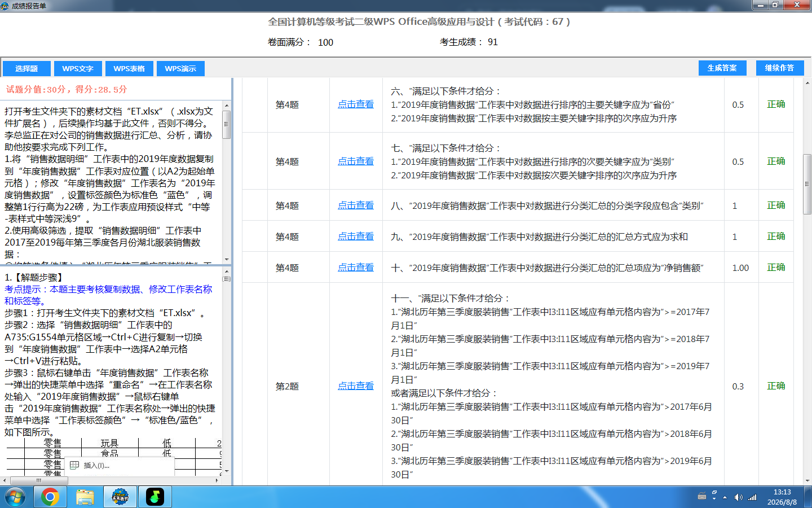Open 点击查看 link for criterion 九
812x508 pixels.
click(x=356, y=237)
